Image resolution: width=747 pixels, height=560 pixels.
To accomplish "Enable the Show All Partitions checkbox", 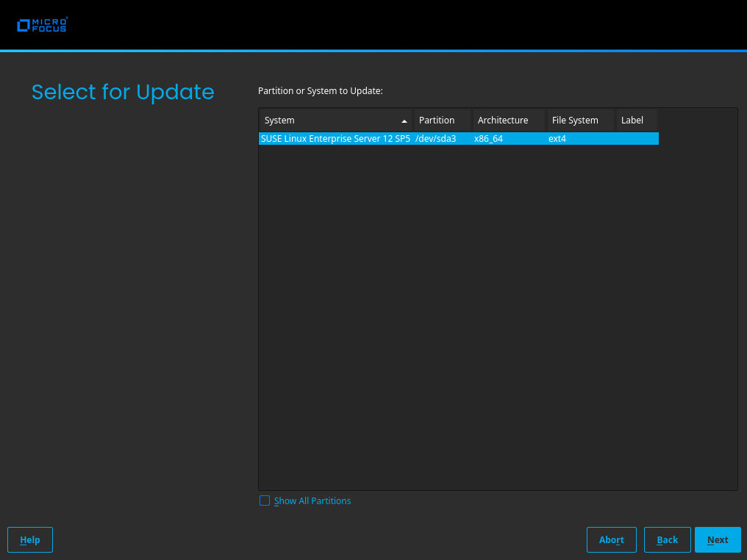I will (x=265, y=500).
